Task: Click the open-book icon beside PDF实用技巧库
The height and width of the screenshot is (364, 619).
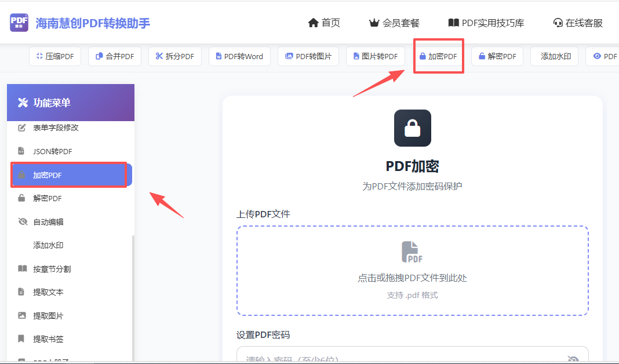Action: [x=454, y=23]
